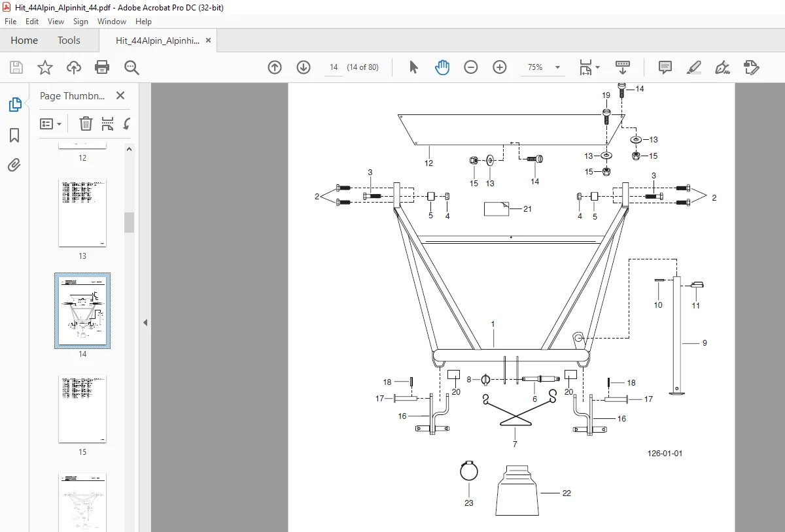This screenshot has width=785, height=532.
Task: Zoom in with the plus icon
Action: (x=500, y=67)
